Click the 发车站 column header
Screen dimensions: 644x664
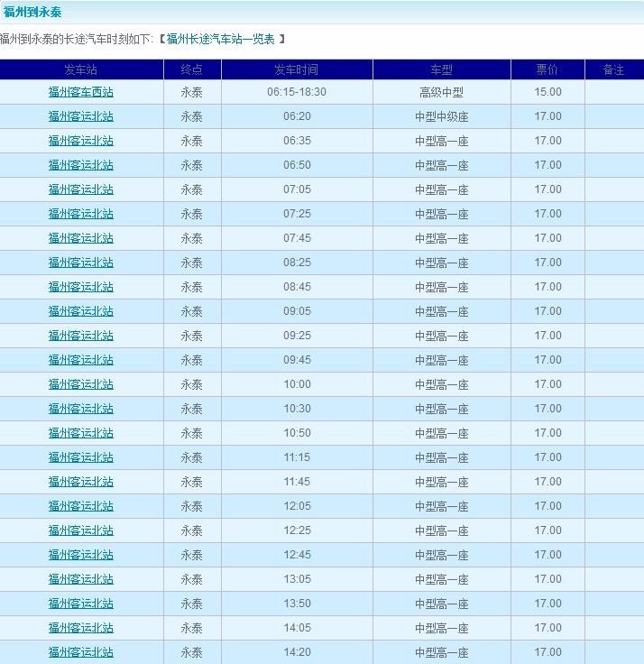click(x=81, y=69)
